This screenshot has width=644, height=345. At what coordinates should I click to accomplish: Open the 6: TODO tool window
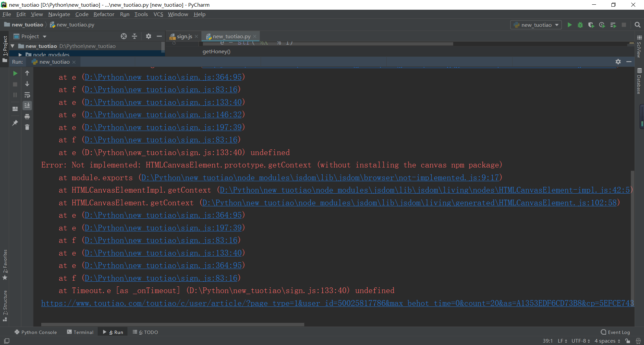click(x=145, y=332)
